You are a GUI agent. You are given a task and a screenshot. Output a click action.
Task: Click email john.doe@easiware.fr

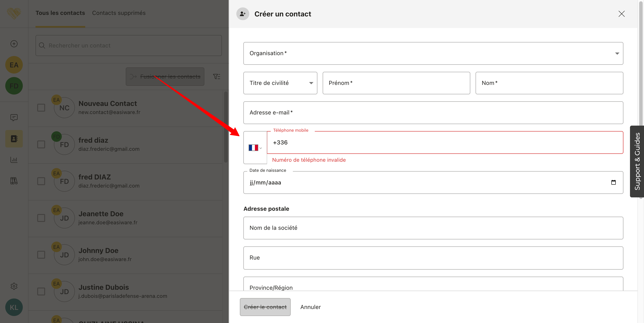point(105,259)
